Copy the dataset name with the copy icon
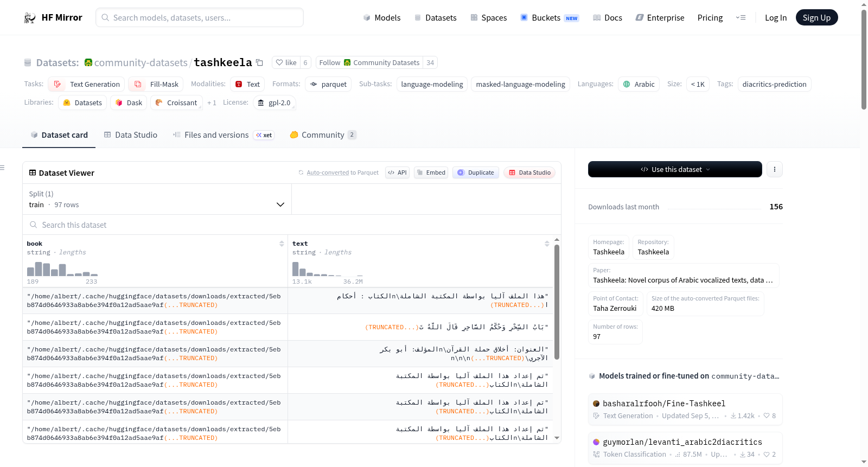868x467 pixels. 259,63
